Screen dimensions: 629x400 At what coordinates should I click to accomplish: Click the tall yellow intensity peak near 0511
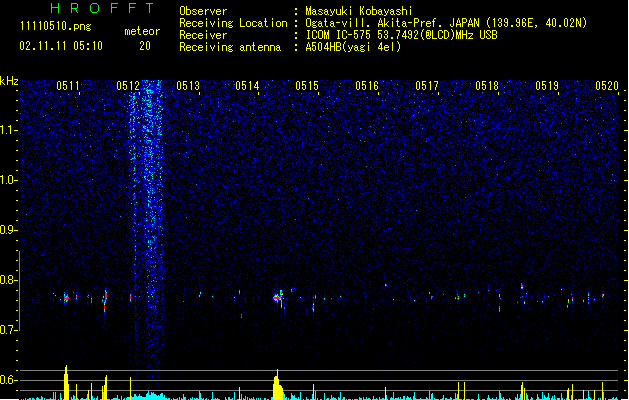[66, 382]
